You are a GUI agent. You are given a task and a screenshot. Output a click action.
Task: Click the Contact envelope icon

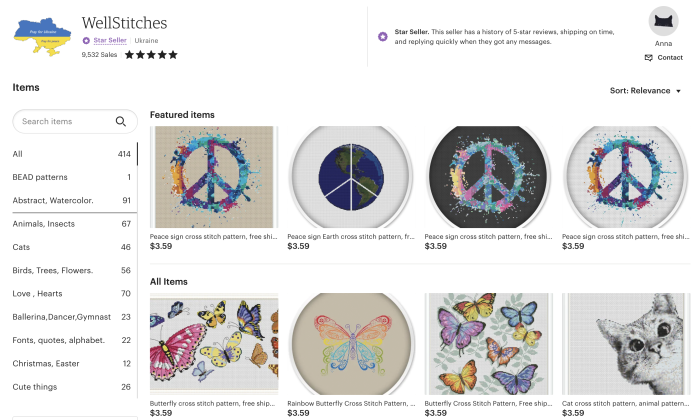click(x=648, y=58)
